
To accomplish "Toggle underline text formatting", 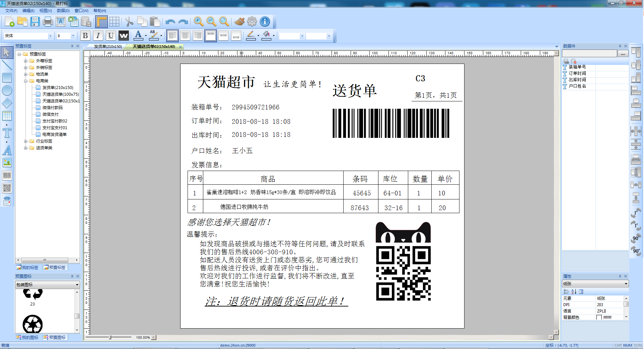I will click(x=111, y=35).
